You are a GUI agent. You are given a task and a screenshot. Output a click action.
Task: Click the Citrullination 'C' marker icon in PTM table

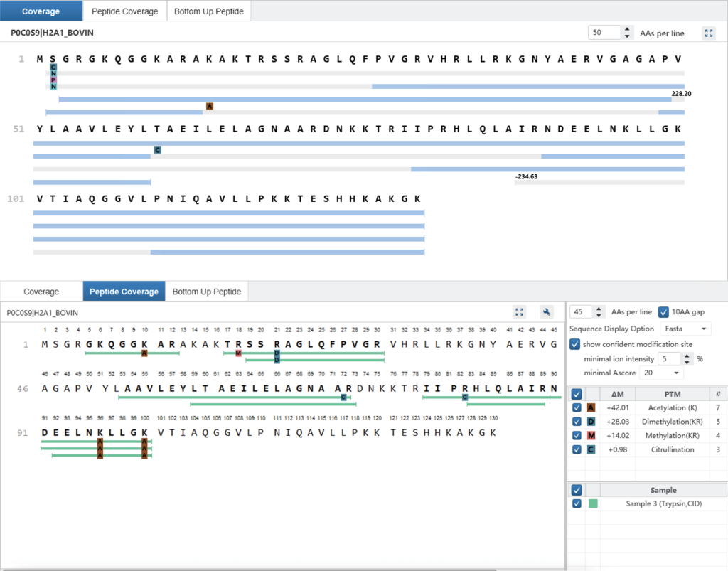[x=591, y=449]
